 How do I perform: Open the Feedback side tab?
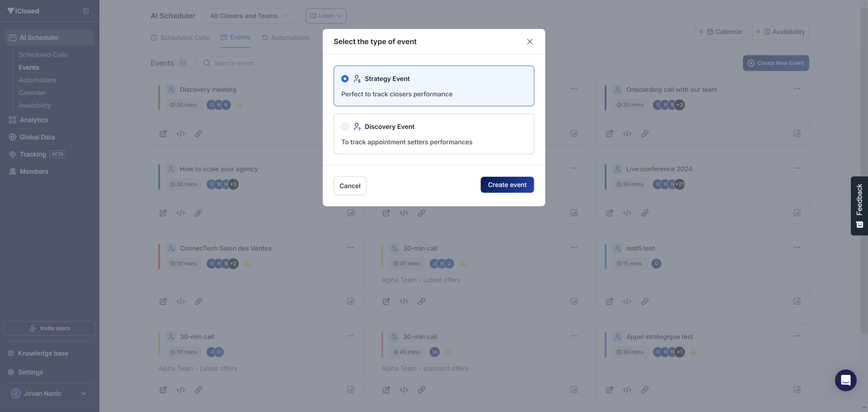coord(859,206)
